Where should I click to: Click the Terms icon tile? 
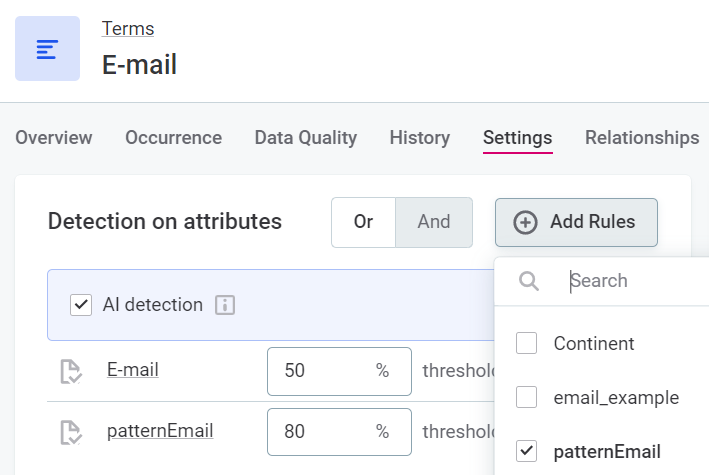[x=47, y=48]
